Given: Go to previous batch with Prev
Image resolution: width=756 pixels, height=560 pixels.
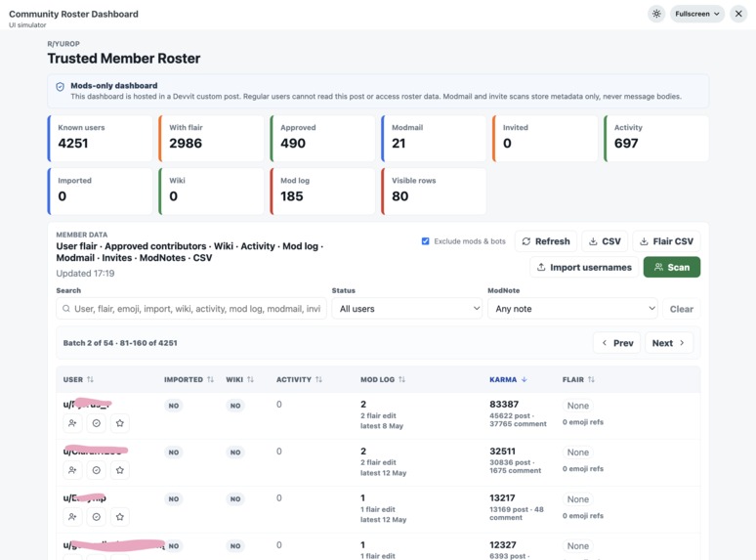Looking at the screenshot, I should [616, 343].
